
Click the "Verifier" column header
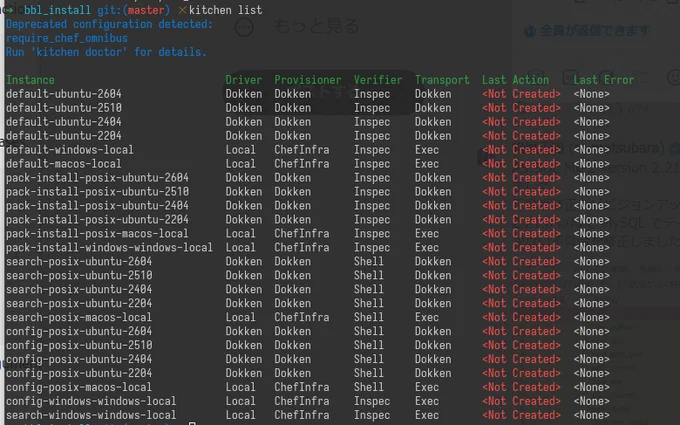point(378,80)
